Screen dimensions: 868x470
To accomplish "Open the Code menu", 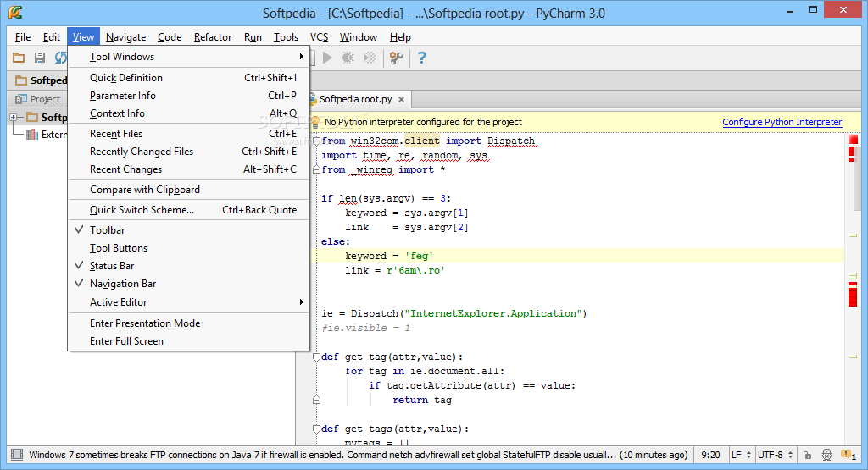I will coord(170,37).
